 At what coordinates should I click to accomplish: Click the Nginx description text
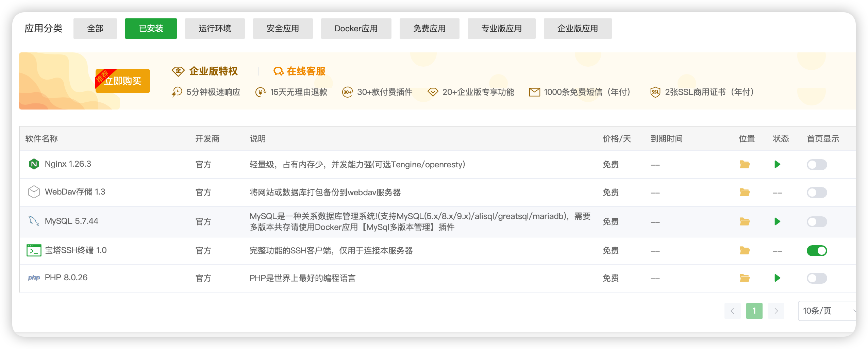pos(357,165)
